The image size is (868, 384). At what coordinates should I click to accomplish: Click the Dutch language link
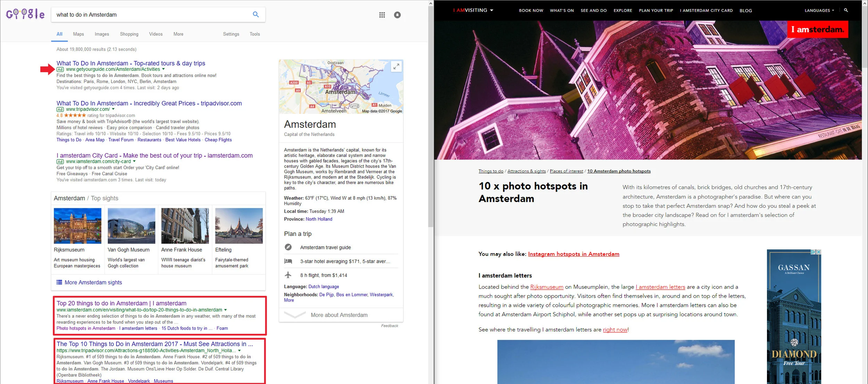tap(324, 286)
